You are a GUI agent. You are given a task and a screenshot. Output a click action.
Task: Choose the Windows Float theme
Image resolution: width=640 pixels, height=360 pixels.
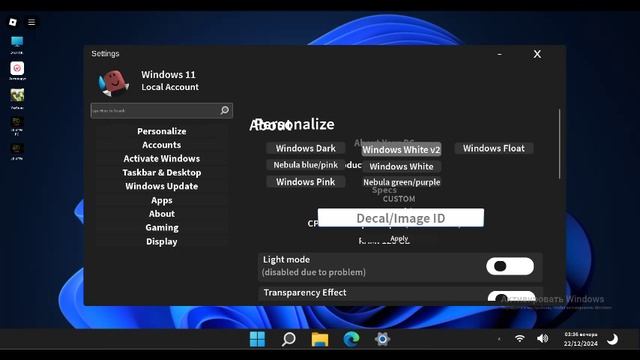point(494,148)
